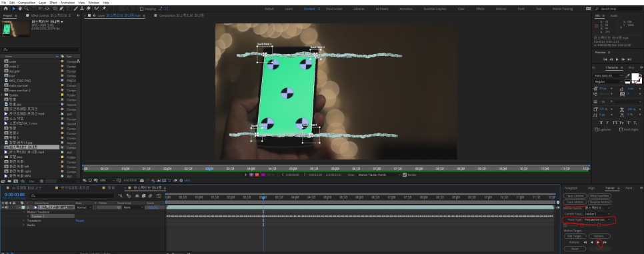The width and height of the screenshot is (644, 254).
Task: Toggle the Rotation checkbox in Tracker
Action: click(583, 225)
